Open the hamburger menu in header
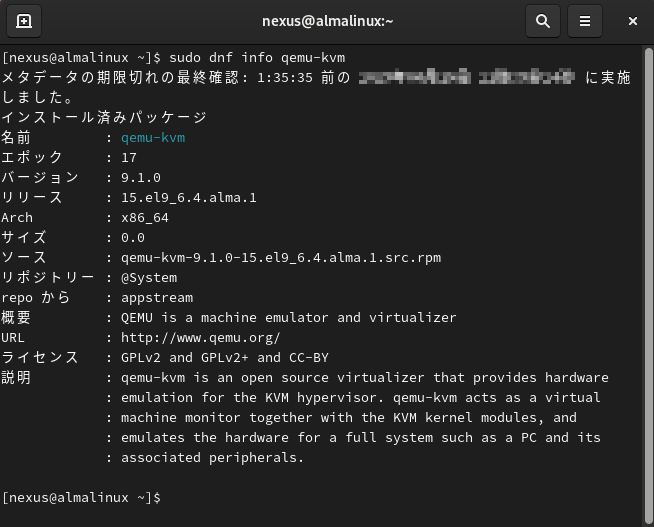This screenshot has height=527, width=654. tap(586, 20)
